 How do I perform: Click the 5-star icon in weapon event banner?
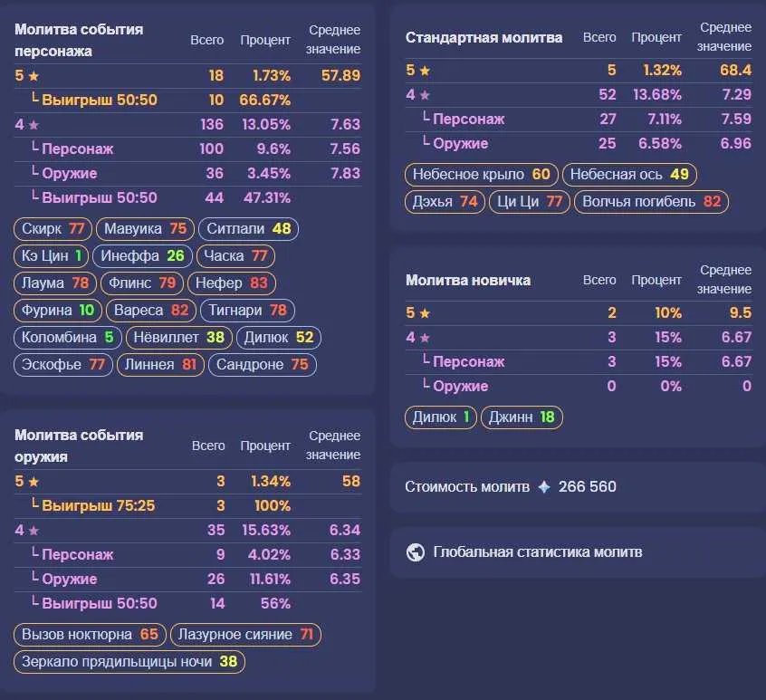[x=34, y=482]
